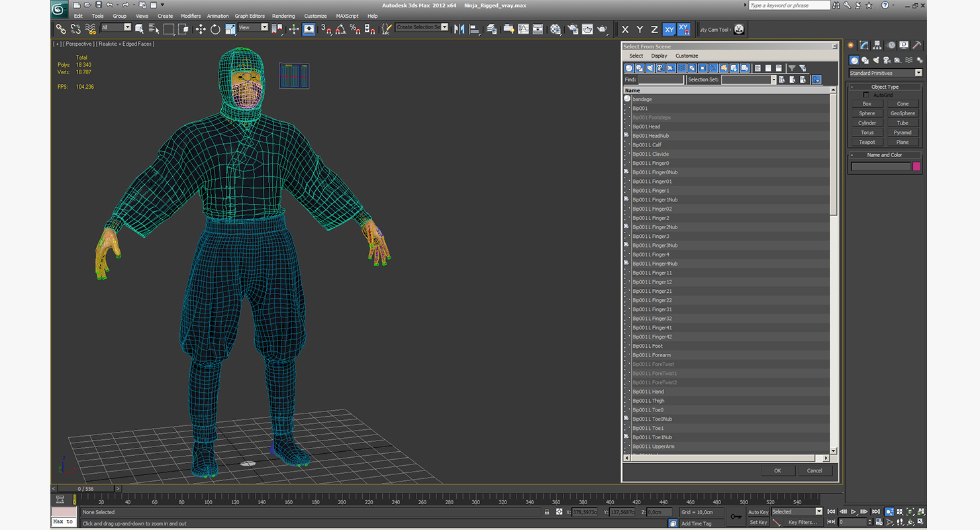Open the Modifiers menu
Image resolution: width=980 pixels, height=530 pixels.
pyautogui.click(x=191, y=16)
